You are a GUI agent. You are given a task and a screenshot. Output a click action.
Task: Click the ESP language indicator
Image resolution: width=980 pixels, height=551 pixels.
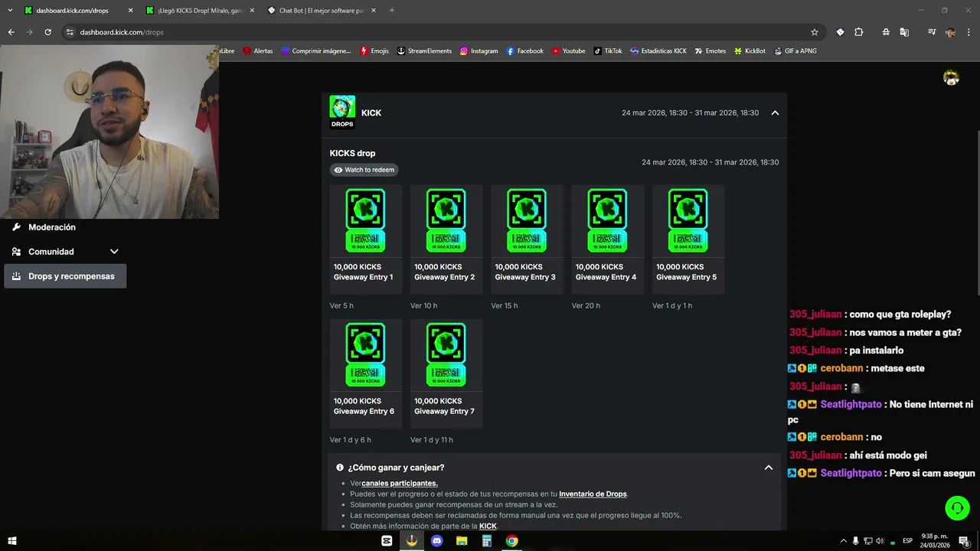907,541
